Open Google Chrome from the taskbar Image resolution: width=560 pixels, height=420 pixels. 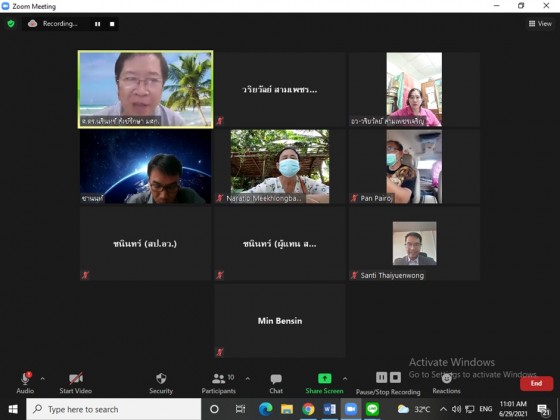[308, 409]
